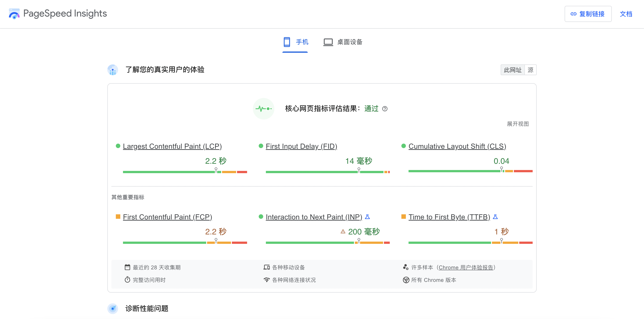644x319 pixels.
Task: Open the First Contentful Paint (FCP) link
Action: click(x=167, y=217)
